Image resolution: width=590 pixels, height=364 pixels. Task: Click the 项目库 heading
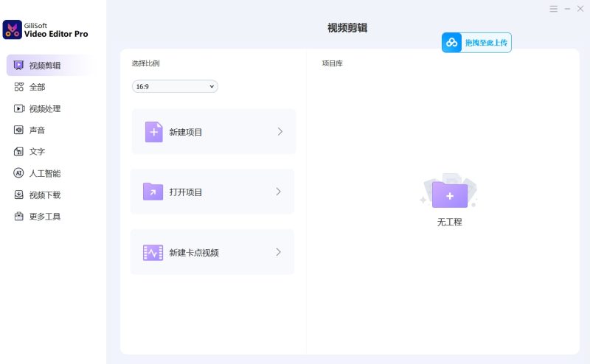tap(333, 63)
